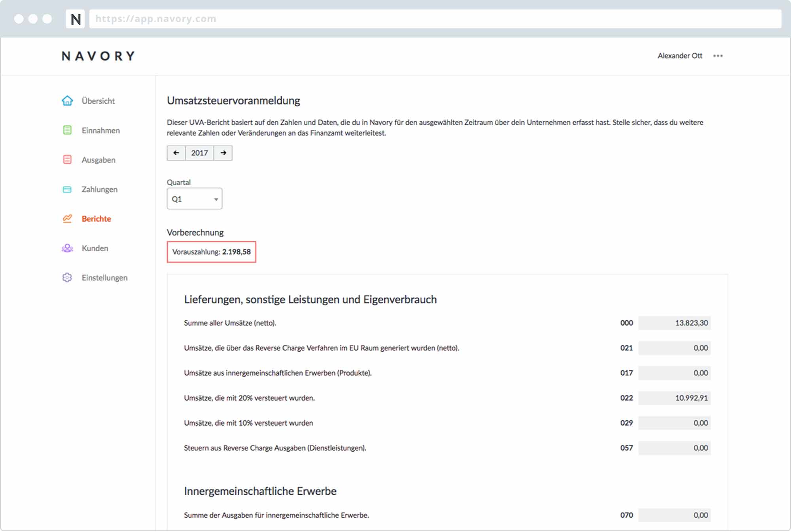Open Kunden section in sidebar

[x=95, y=248]
